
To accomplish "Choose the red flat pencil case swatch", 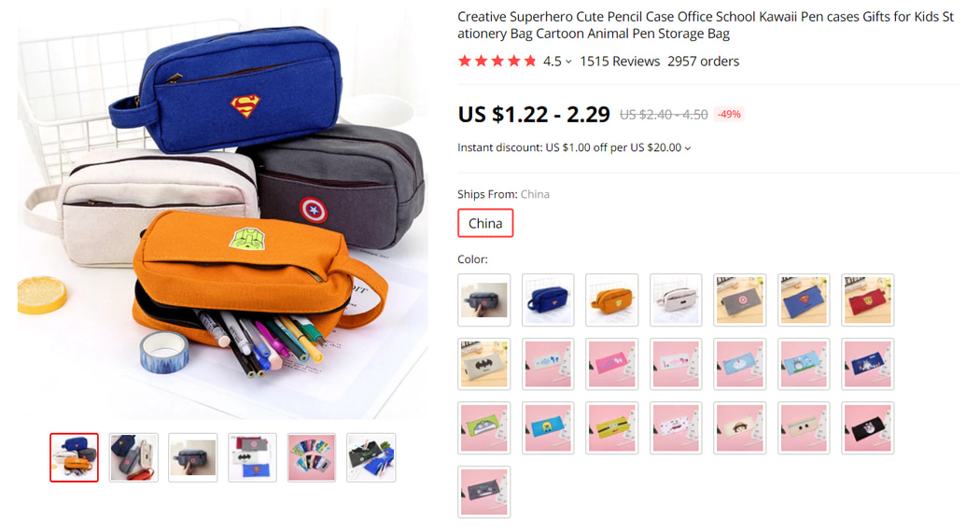I will tap(867, 300).
